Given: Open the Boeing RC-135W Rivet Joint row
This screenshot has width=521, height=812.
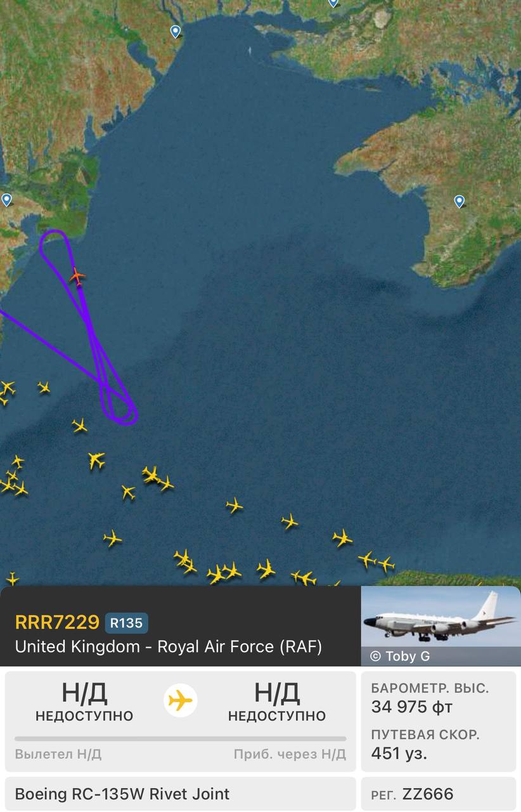Looking at the screenshot, I should tap(181, 794).
